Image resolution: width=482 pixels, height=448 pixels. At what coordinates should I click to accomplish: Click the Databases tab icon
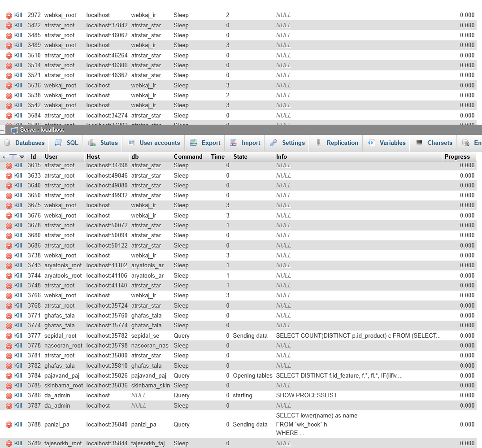tap(7, 143)
